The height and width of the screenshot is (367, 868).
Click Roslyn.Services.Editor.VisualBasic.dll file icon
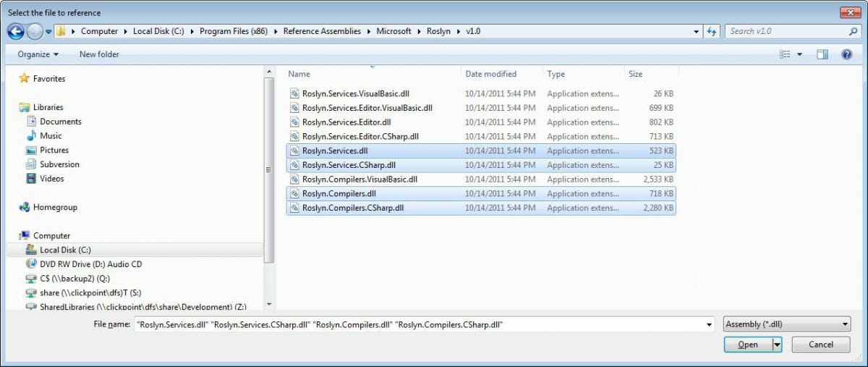[x=294, y=108]
